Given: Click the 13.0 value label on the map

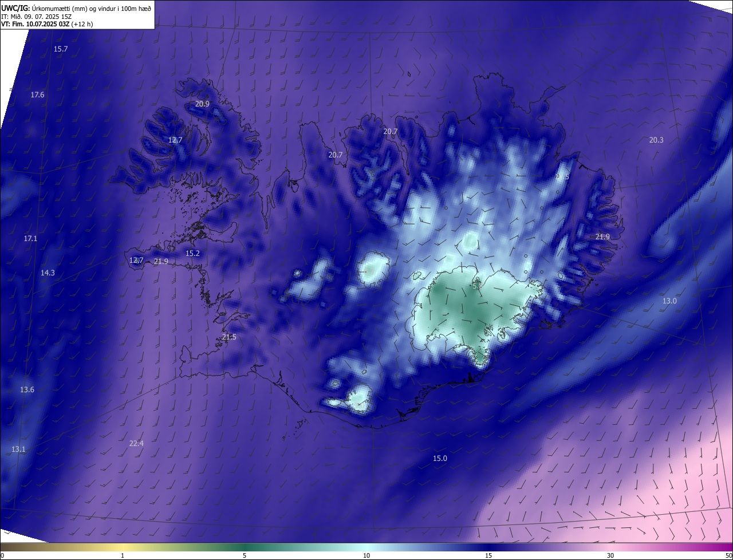Looking at the screenshot, I should [669, 301].
